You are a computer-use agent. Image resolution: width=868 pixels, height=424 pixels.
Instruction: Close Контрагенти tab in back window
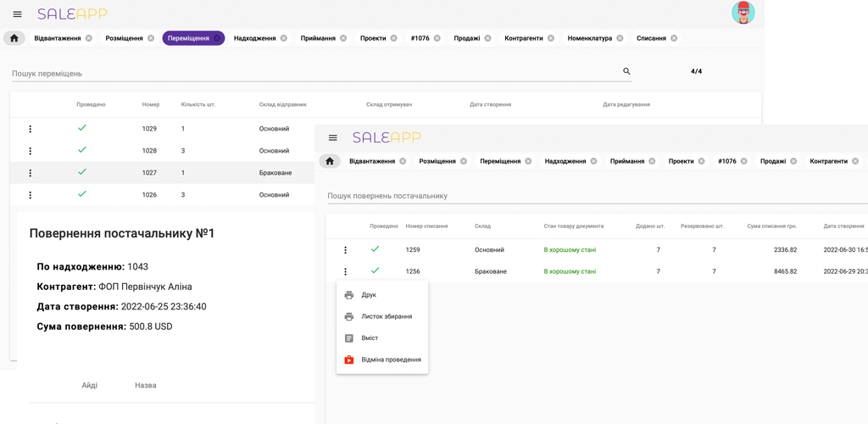pyautogui.click(x=551, y=38)
